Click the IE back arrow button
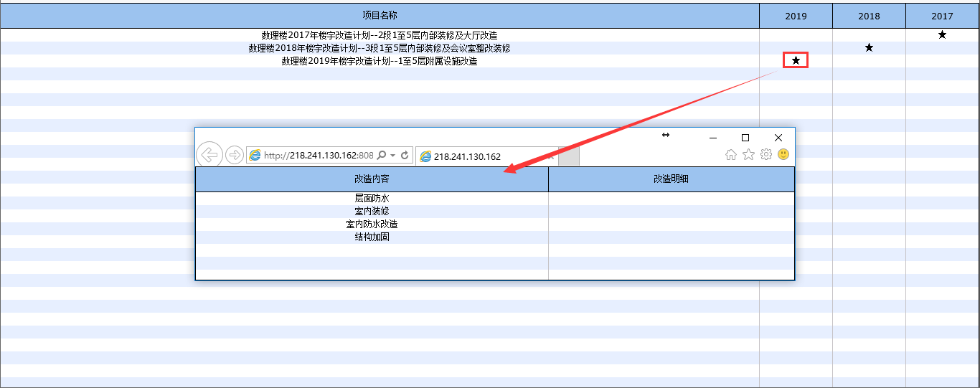The width and height of the screenshot is (980, 388). coord(209,155)
